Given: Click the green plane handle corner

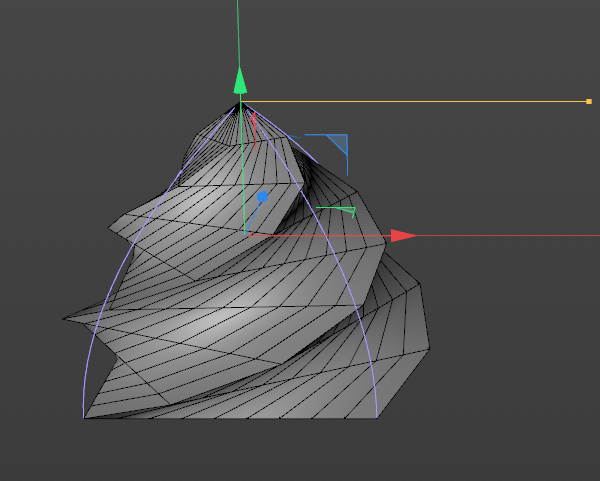Looking at the screenshot, I should [347, 211].
